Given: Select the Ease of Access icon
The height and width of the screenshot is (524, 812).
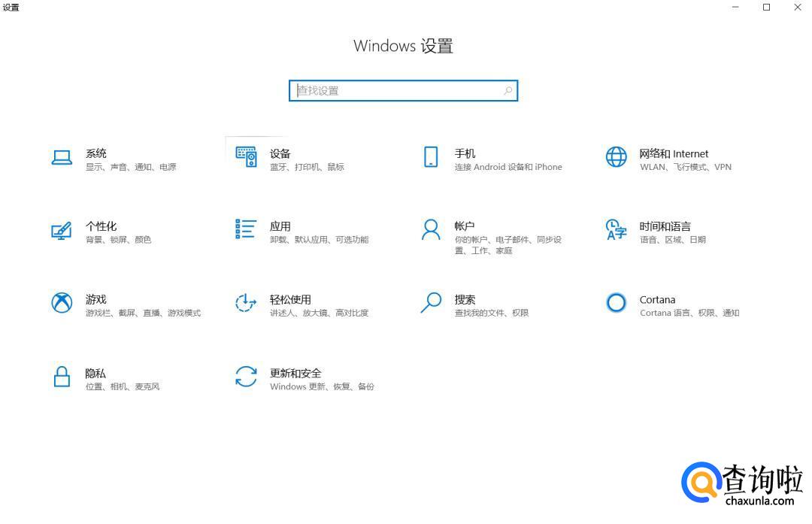Looking at the screenshot, I should [x=246, y=303].
